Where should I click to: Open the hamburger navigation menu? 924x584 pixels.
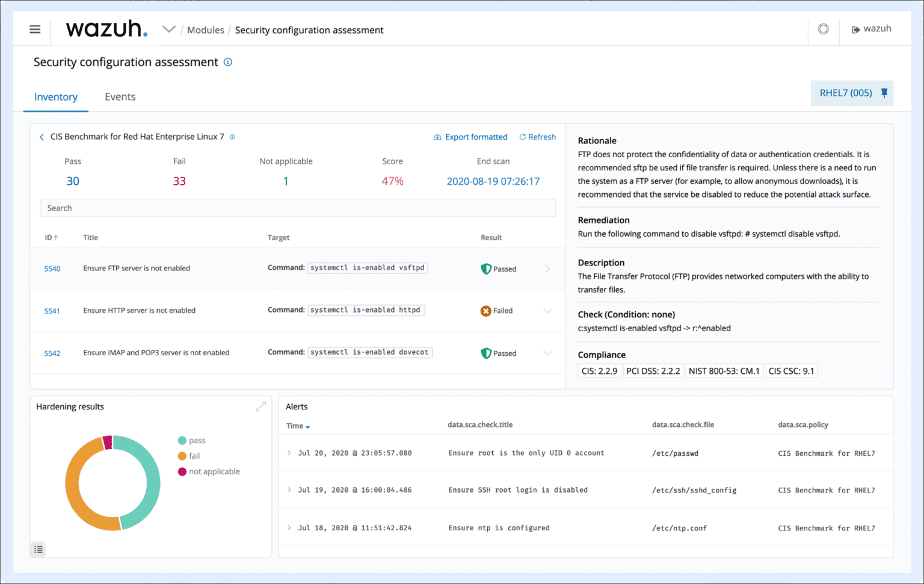(x=34, y=29)
